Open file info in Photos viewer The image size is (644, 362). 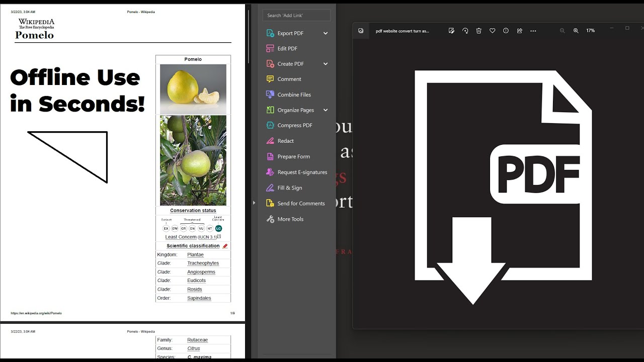point(506,31)
